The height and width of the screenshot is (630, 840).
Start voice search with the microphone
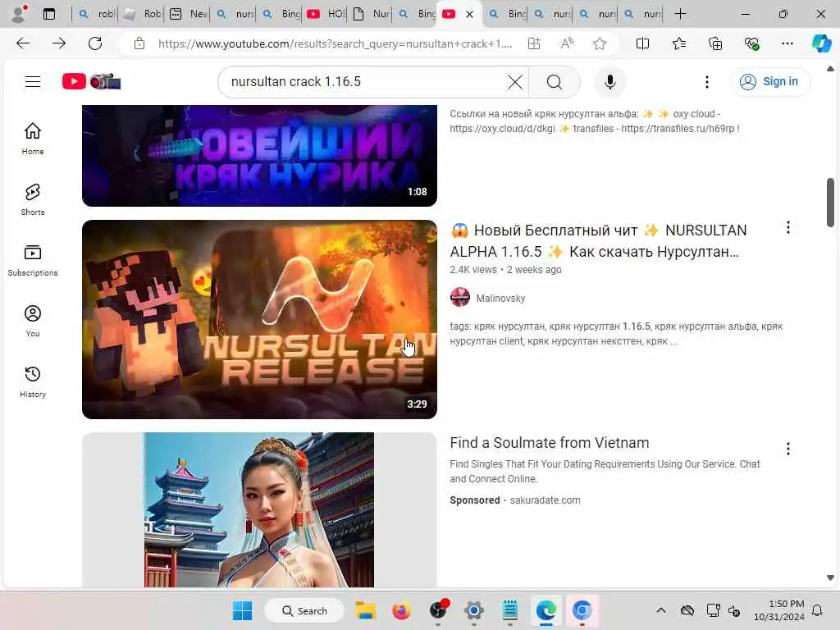click(x=609, y=82)
